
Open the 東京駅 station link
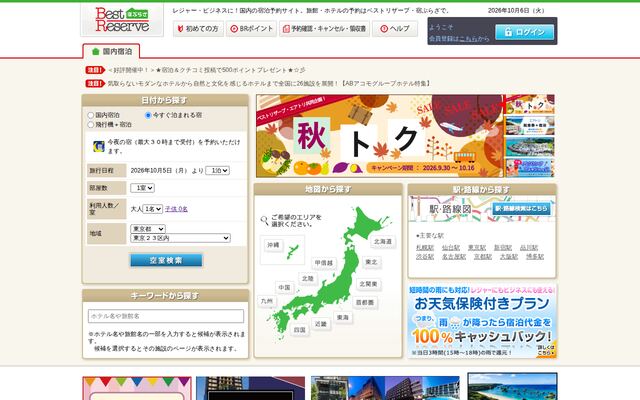point(477,248)
